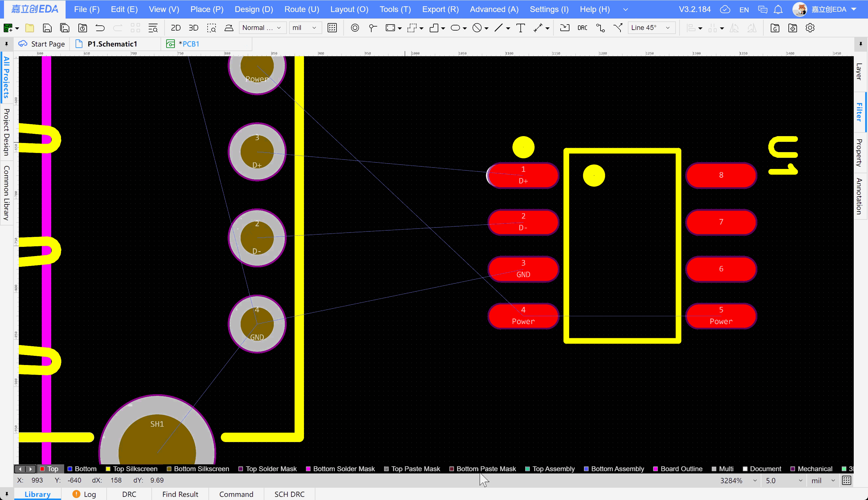Open the 3D preview

pos(194,28)
